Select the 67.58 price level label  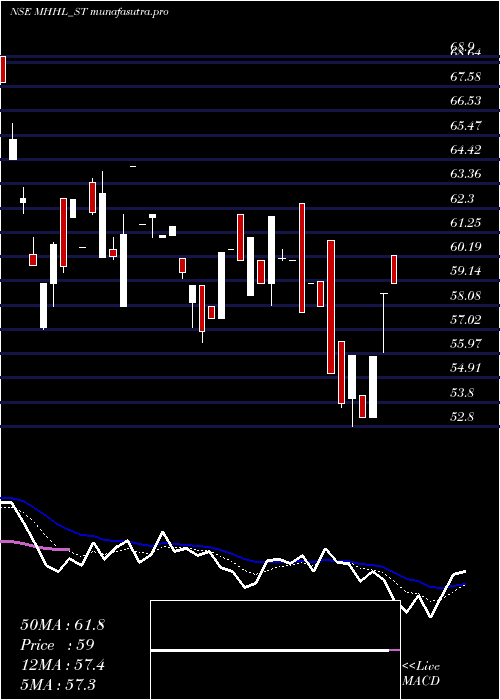(x=465, y=77)
